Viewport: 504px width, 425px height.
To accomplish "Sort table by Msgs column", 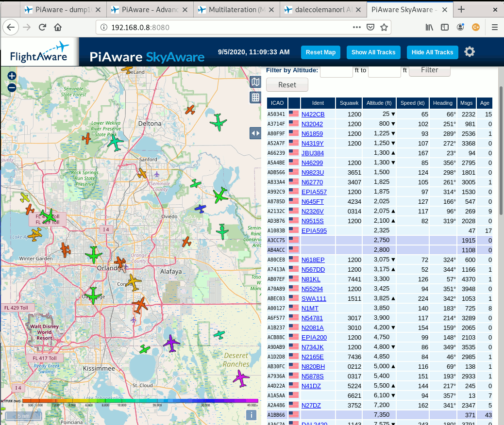I will pyautogui.click(x=467, y=103).
